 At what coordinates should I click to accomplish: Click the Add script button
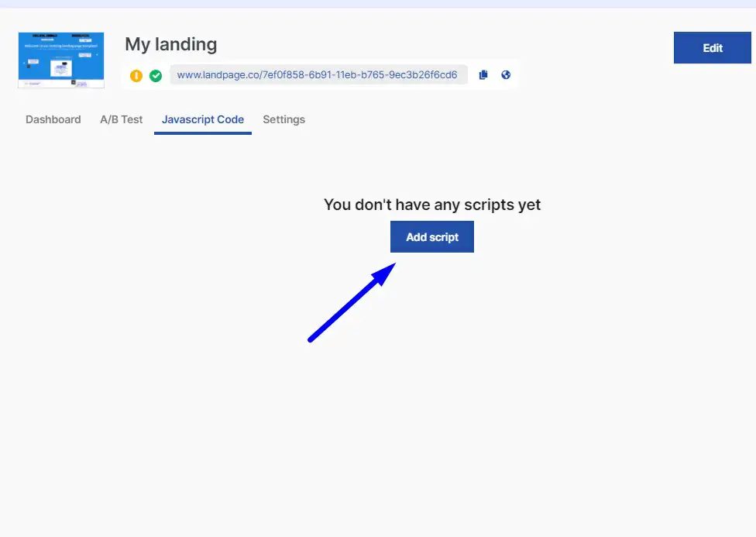pyautogui.click(x=432, y=237)
